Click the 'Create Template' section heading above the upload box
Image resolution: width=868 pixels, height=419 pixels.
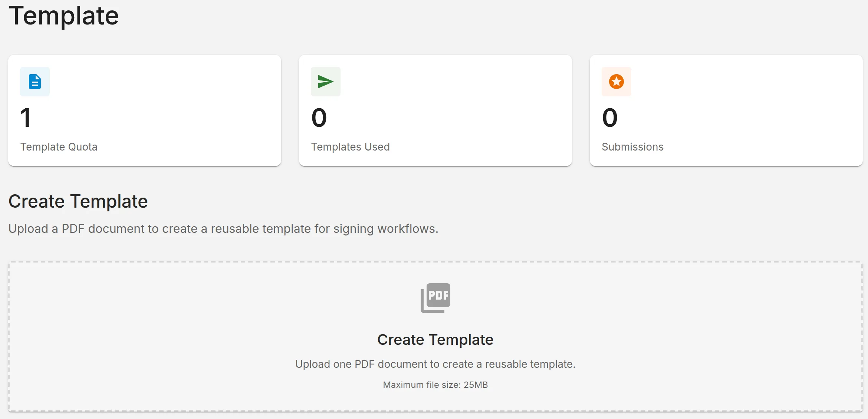point(78,201)
